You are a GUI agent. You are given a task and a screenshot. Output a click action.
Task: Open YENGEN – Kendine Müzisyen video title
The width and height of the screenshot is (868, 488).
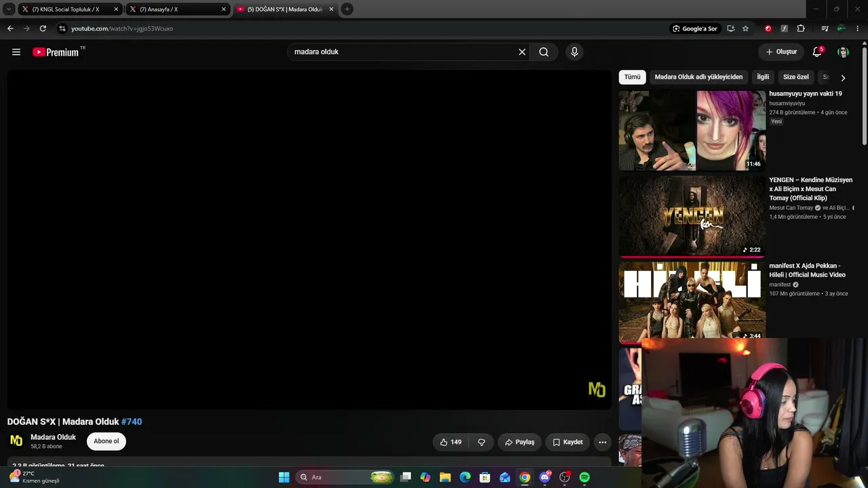point(811,189)
